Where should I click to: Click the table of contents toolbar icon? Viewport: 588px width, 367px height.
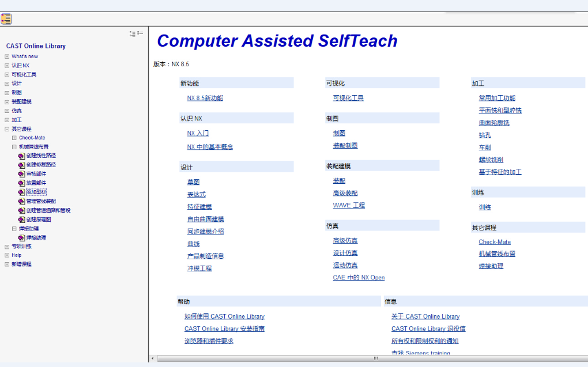point(6,19)
